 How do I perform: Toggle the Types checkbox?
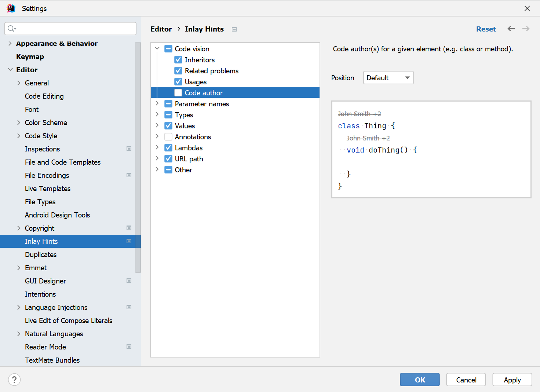(x=168, y=114)
